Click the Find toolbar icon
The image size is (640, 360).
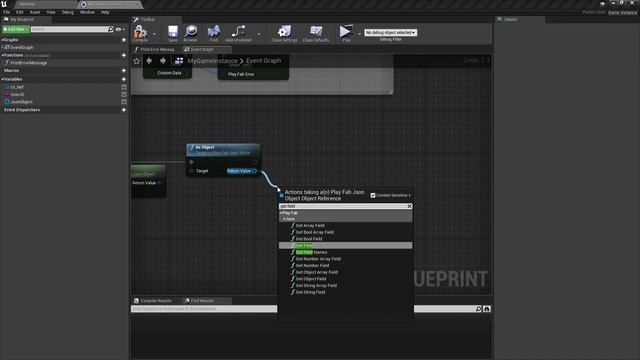(x=213, y=33)
